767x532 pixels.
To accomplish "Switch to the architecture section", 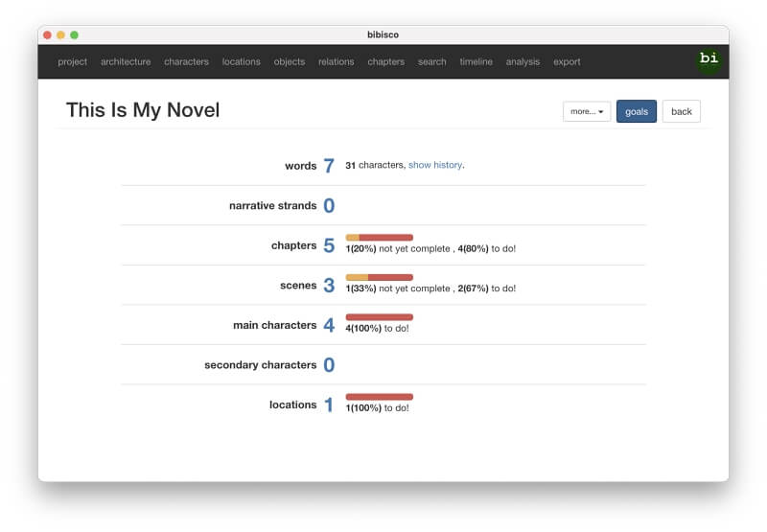I will coord(126,61).
